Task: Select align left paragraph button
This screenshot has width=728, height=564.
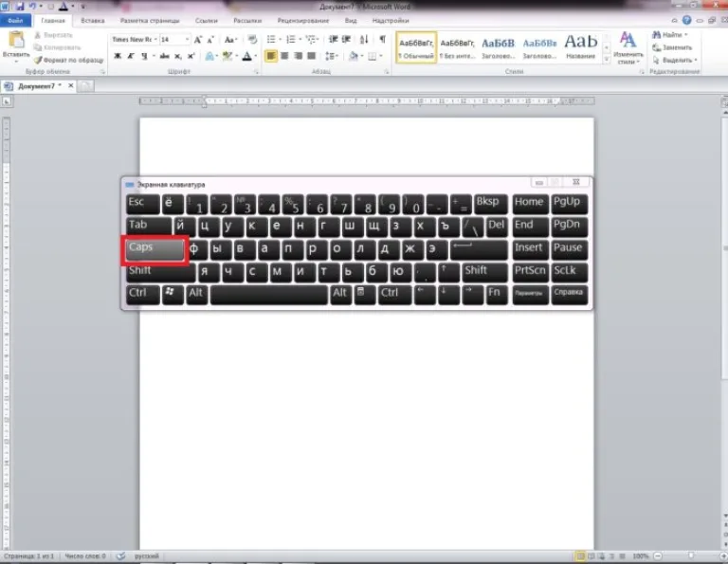Action: tap(271, 56)
